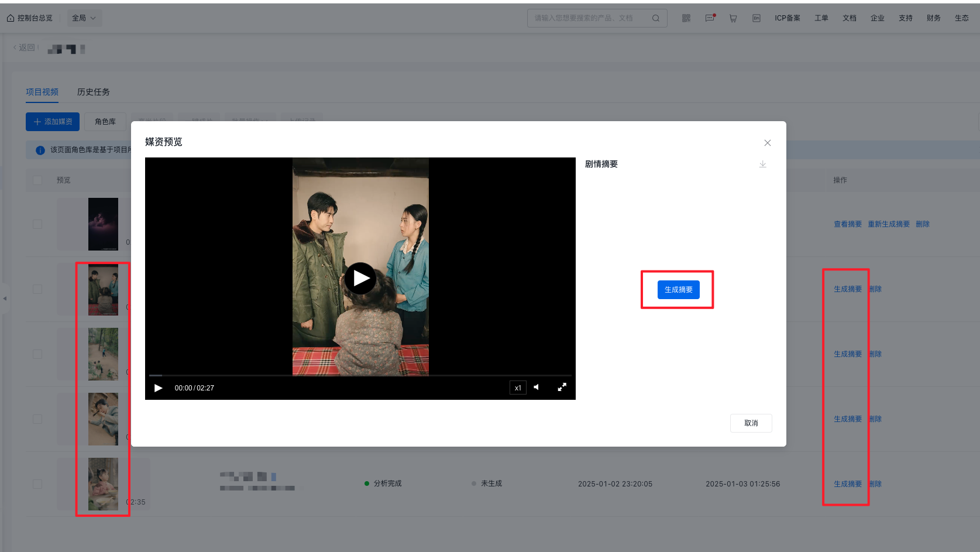Click 删除 in the first row
Screen dimensions: 980x552
pyautogui.click(x=923, y=224)
